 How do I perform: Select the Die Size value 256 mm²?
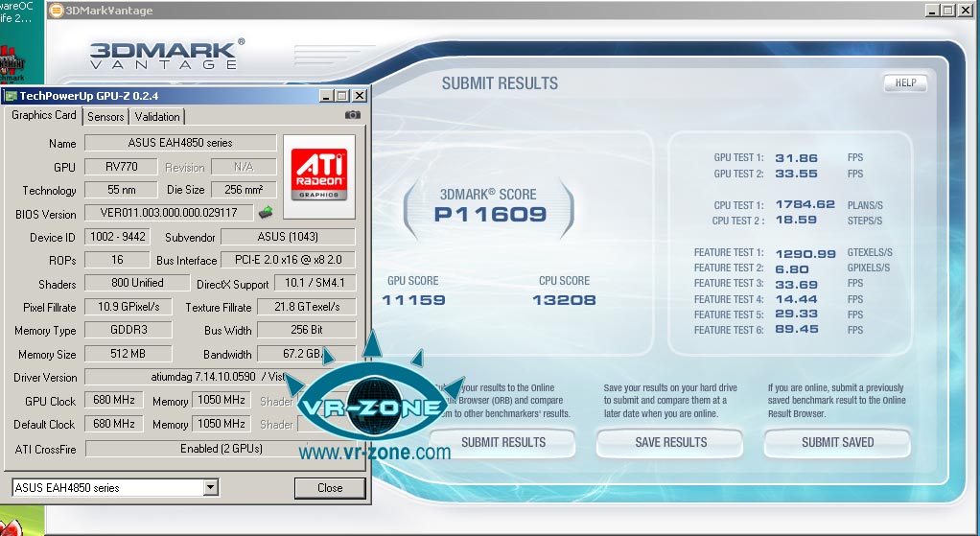point(244,189)
